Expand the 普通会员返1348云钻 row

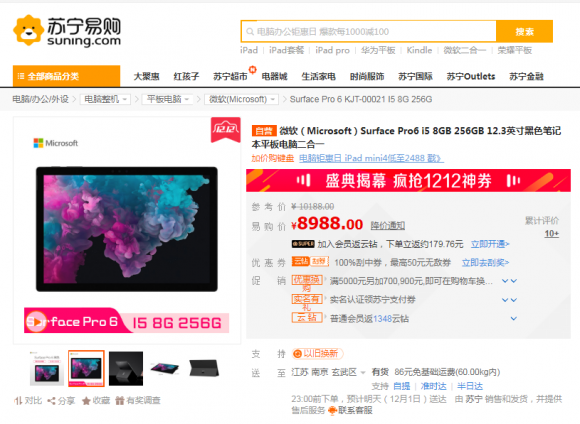point(513,318)
